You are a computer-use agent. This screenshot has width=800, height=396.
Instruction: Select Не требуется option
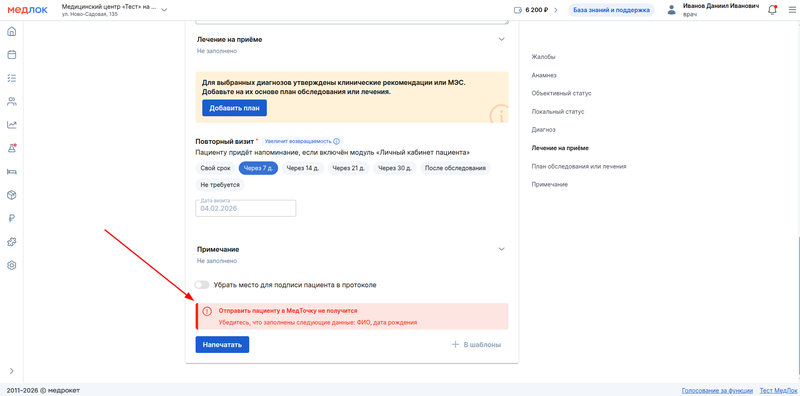tap(220, 185)
